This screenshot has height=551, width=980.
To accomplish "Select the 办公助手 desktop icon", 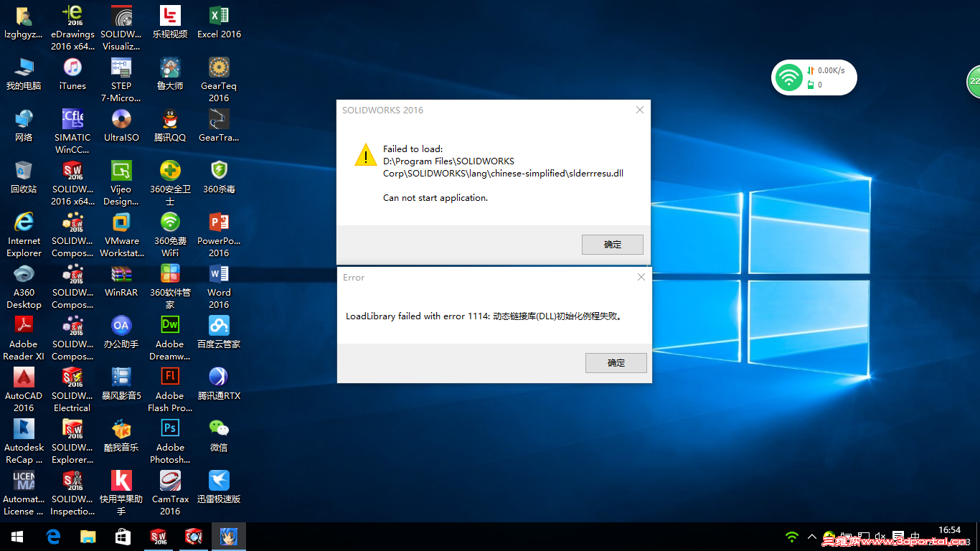I will coord(121,332).
